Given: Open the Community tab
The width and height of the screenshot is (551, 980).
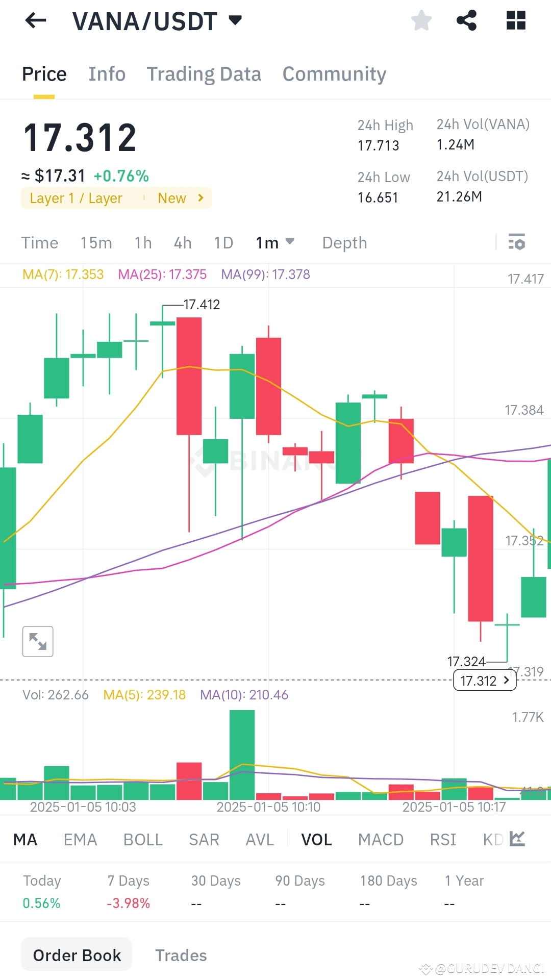Looking at the screenshot, I should pyautogui.click(x=334, y=74).
